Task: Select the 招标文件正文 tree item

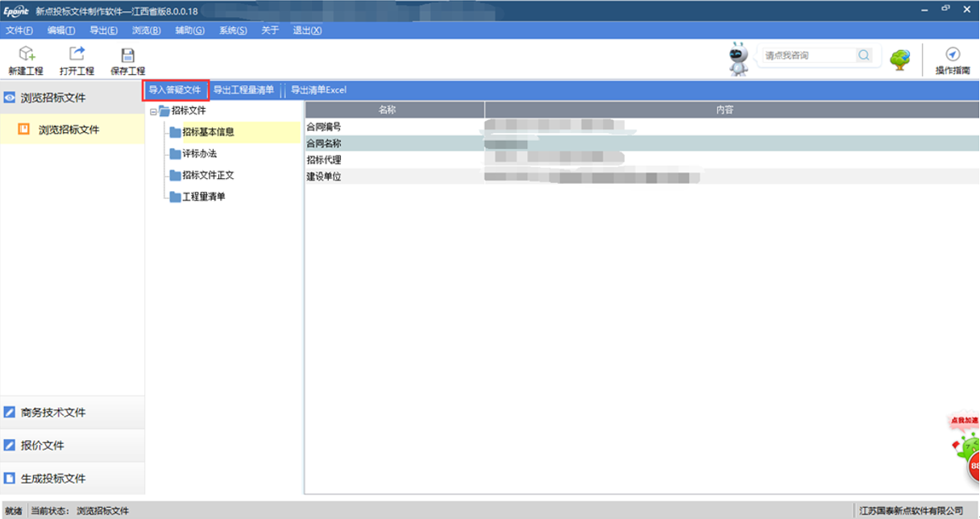Action: 208,175
